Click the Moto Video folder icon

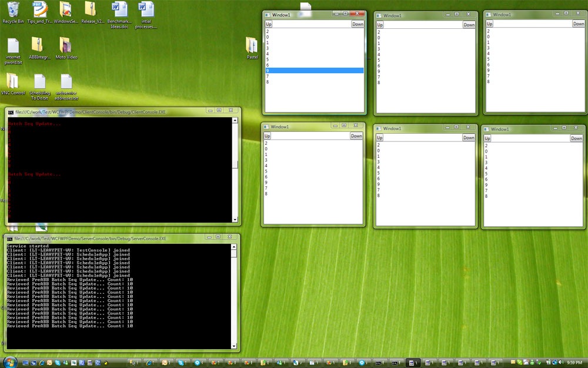pos(66,45)
